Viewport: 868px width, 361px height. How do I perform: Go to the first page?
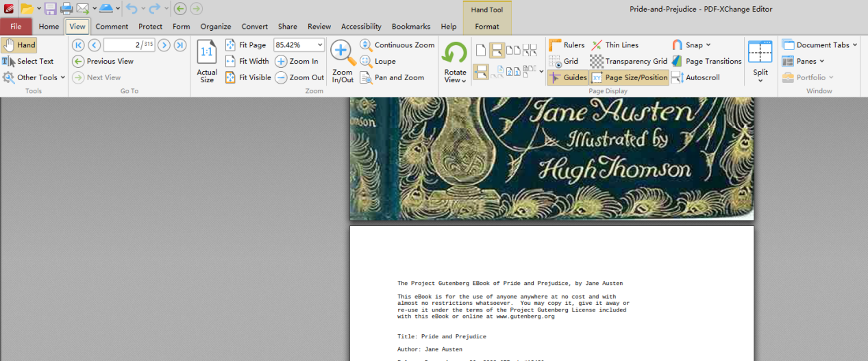coord(77,45)
